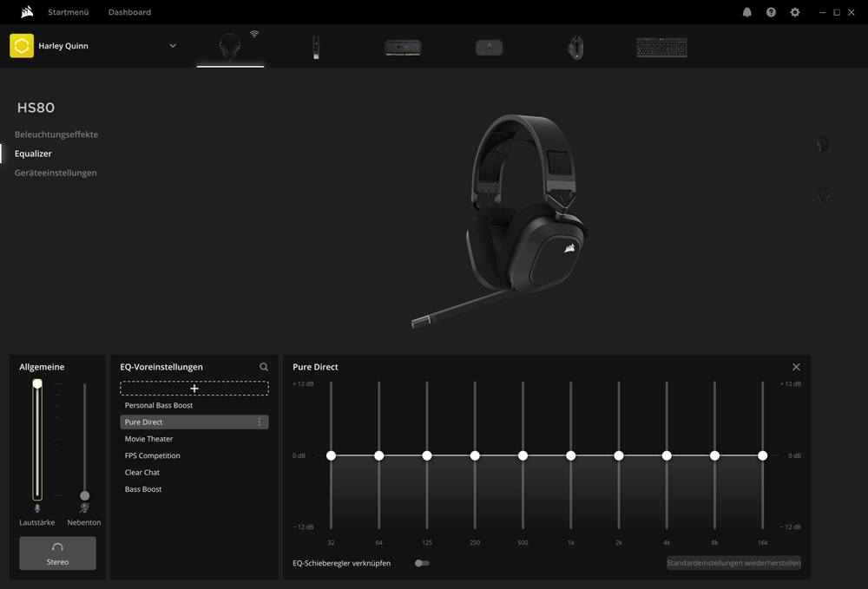Select the Pure Direct preset

pos(194,422)
